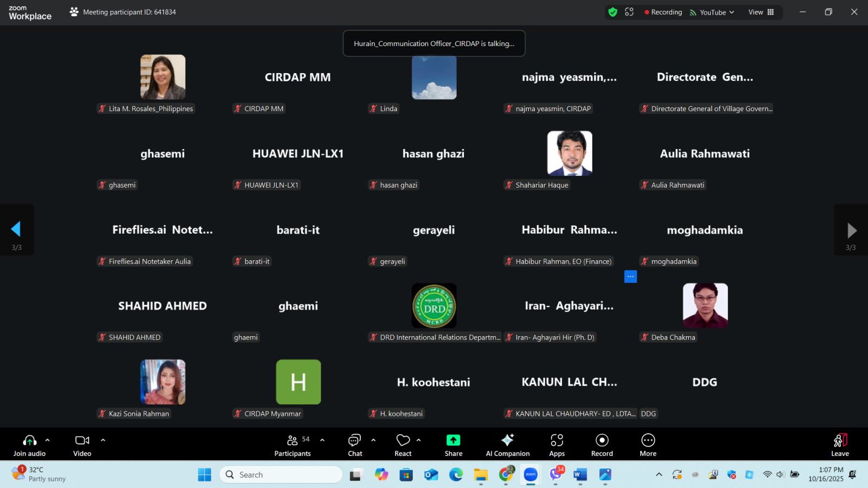Open the View layout menu

coord(761,12)
